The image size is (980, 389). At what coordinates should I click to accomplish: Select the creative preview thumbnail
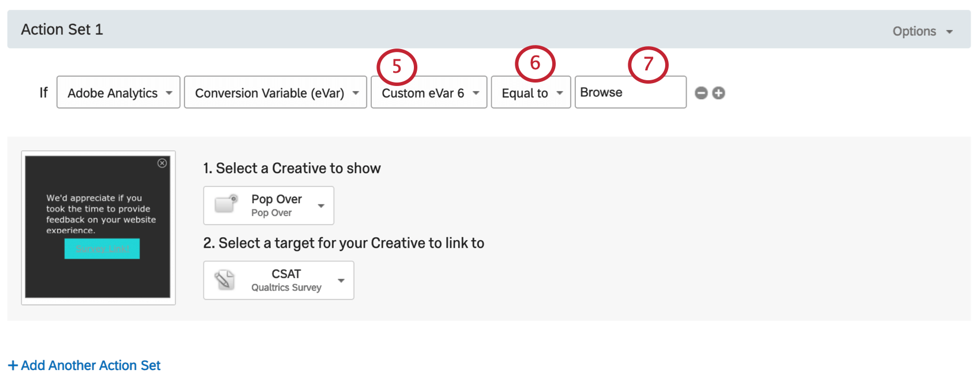[98, 227]
